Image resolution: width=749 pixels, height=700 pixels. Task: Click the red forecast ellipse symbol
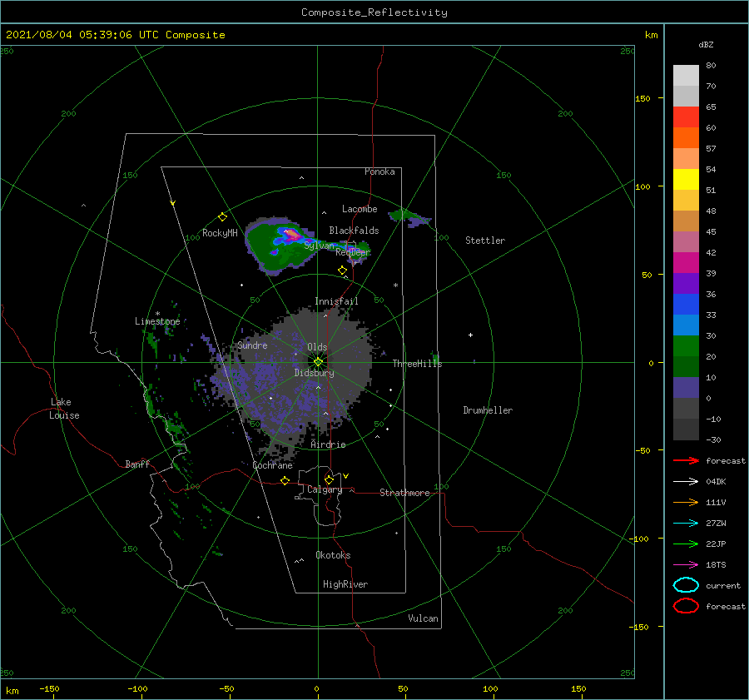(686, 606)
